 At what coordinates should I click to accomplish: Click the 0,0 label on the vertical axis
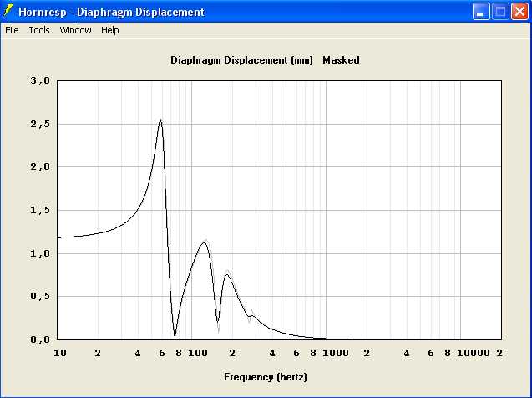pyautogui.click(x=40, y=340)
